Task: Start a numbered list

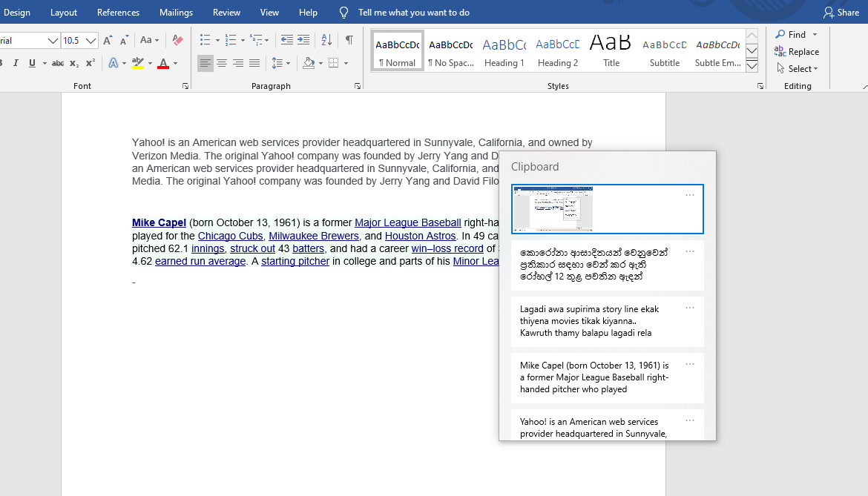Action: [x=231, y=40]
